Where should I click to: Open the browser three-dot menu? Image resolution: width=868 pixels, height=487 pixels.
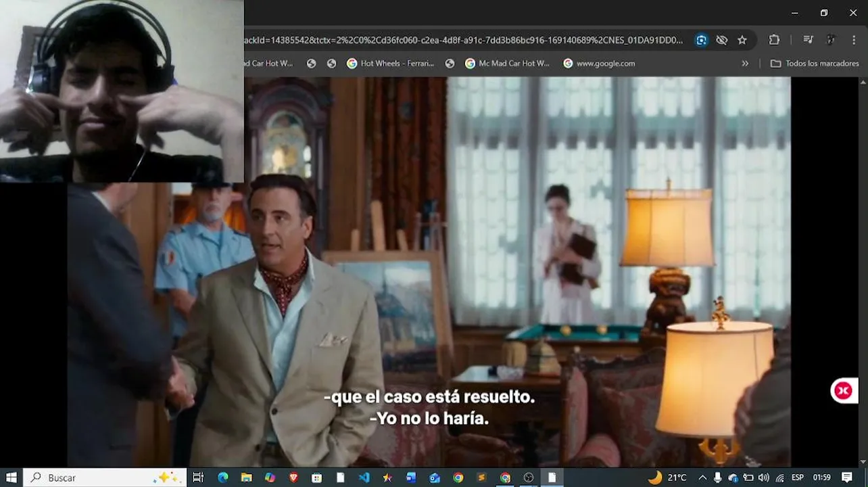pos(852,40)
